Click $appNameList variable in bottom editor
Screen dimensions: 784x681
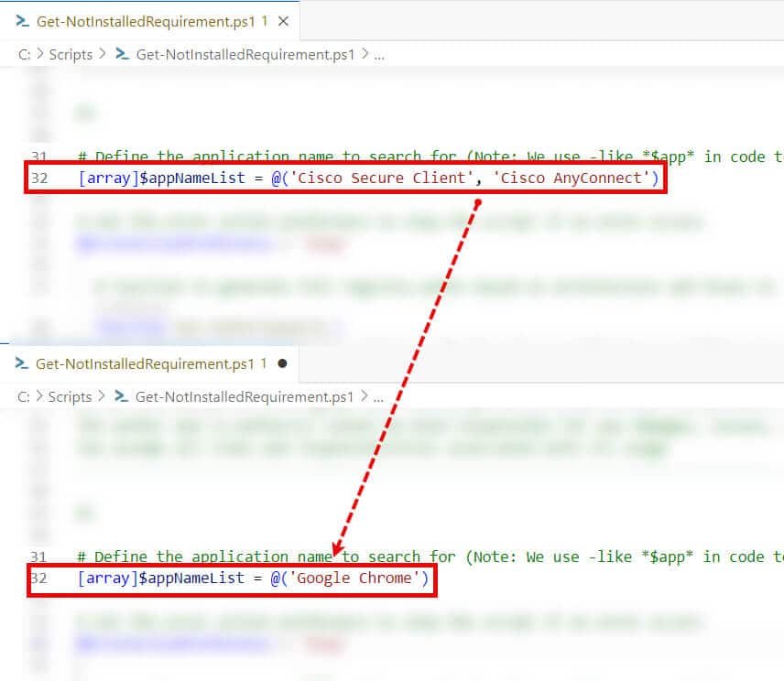(191, 578)
